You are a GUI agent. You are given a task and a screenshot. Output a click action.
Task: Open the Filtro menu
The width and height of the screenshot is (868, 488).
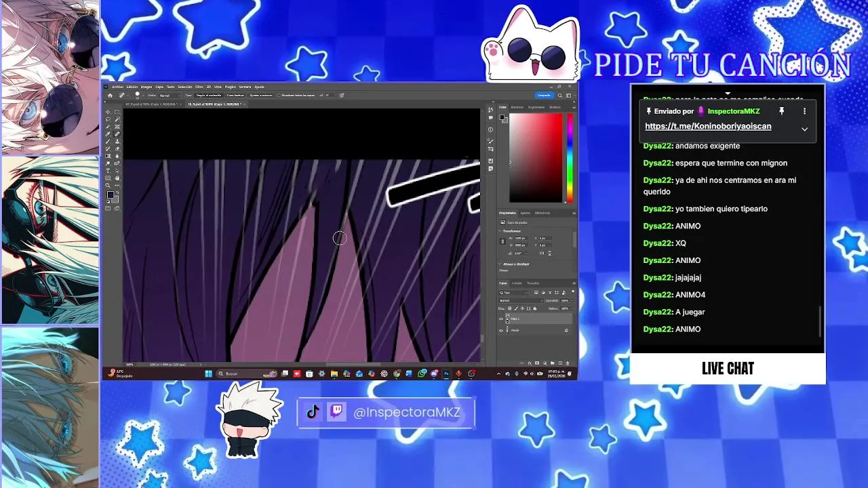(x=199, y=87)
